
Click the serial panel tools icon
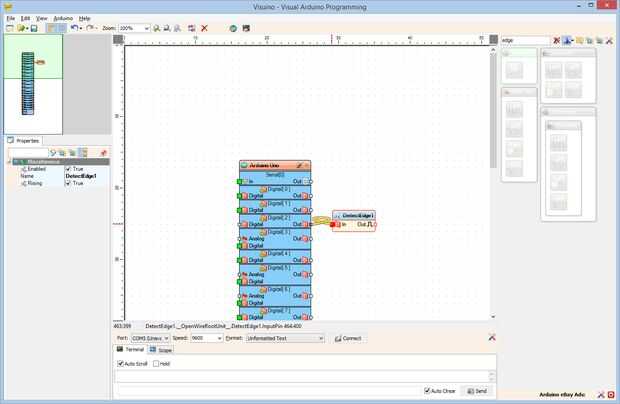(492, 338)
